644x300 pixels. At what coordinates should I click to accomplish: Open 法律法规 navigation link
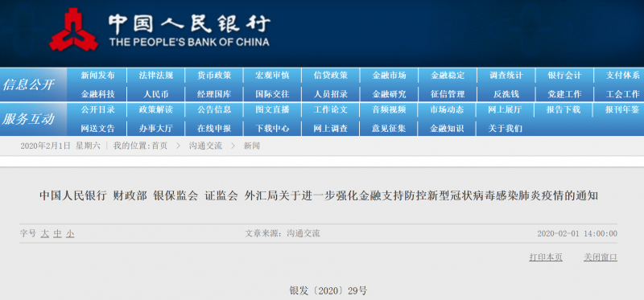[x=156, y=76]
